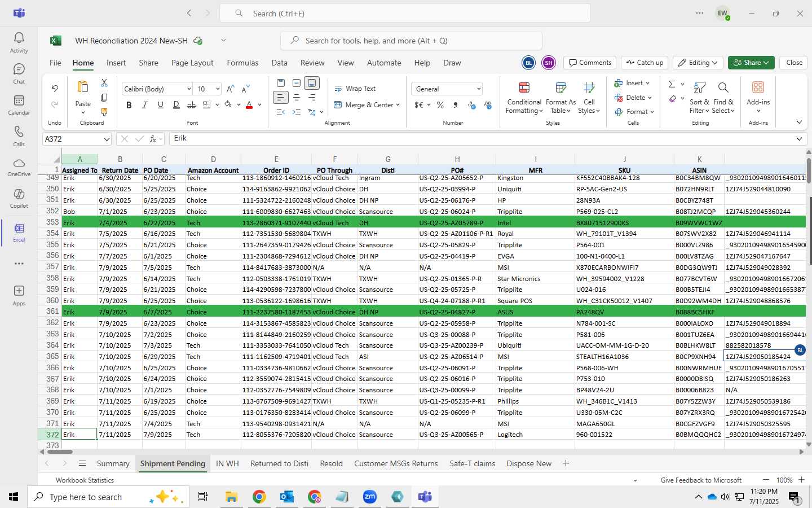Toggle Center horizontal alignment
The height and width of the screenshot is (508, 812).
297,98
